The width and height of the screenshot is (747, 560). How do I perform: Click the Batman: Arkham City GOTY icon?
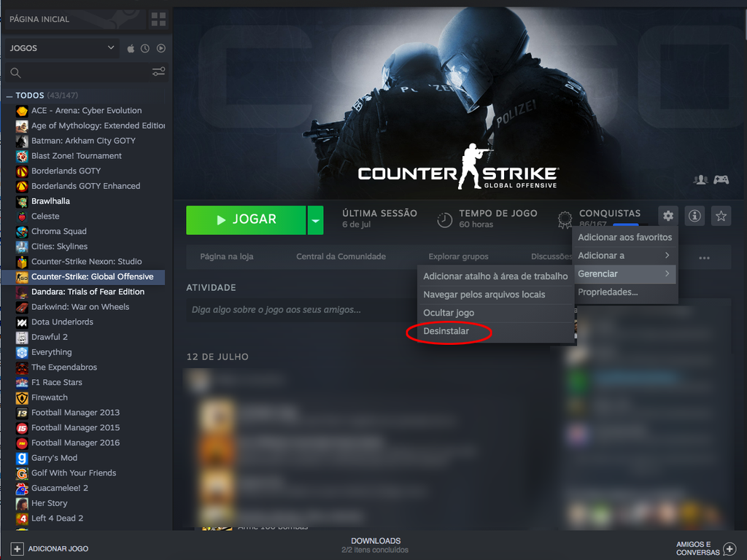tap(22, 141)
